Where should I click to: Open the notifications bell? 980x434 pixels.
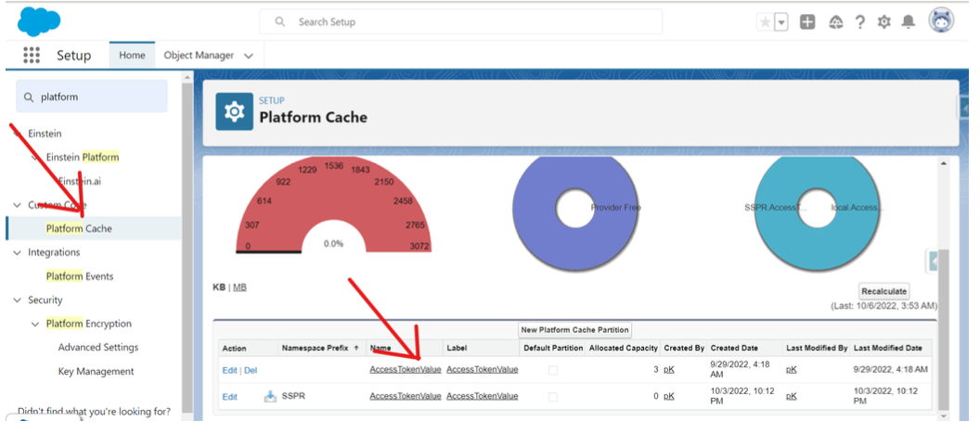point(909,22)
